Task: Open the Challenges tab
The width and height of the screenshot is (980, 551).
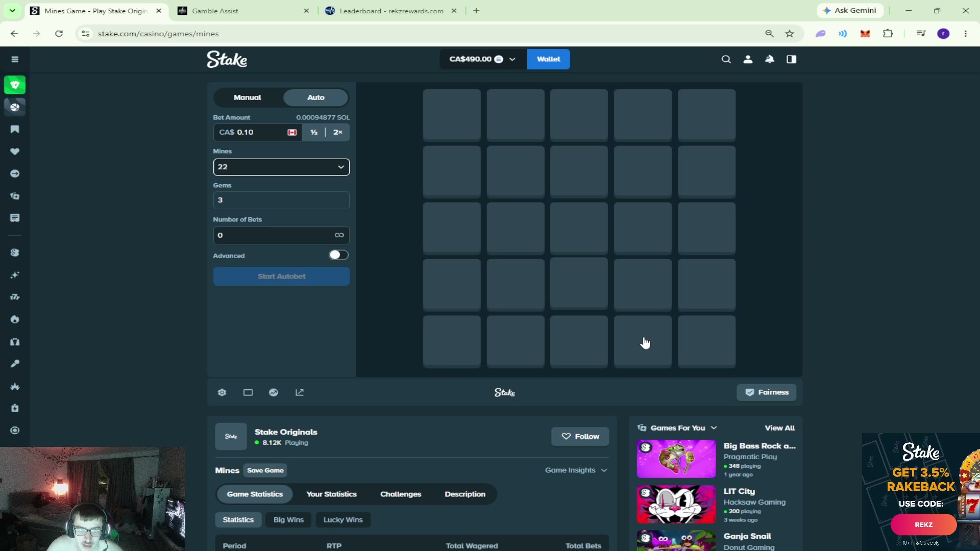Action: coord(401,494)
